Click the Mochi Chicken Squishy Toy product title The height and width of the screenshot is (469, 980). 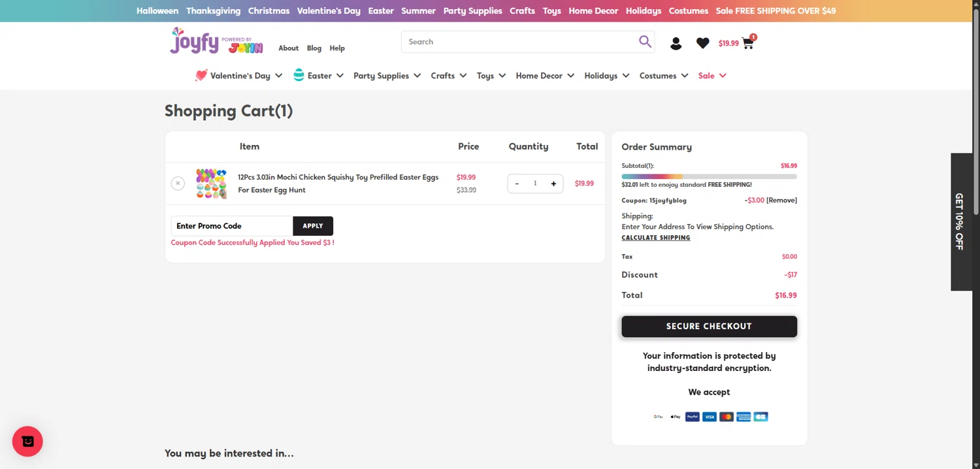point(338,184)
